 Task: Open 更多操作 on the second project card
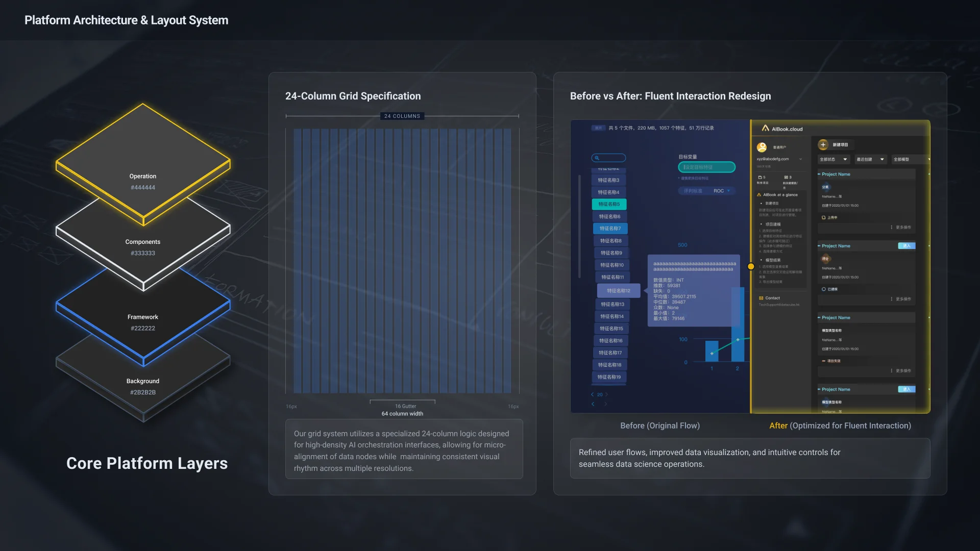[x=903, y=299]
